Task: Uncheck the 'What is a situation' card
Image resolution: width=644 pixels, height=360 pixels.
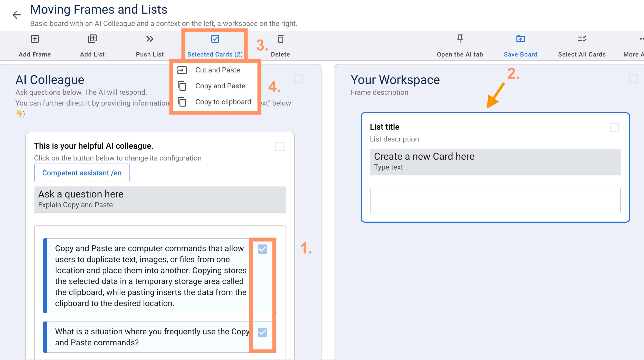Action: [262, 332]
